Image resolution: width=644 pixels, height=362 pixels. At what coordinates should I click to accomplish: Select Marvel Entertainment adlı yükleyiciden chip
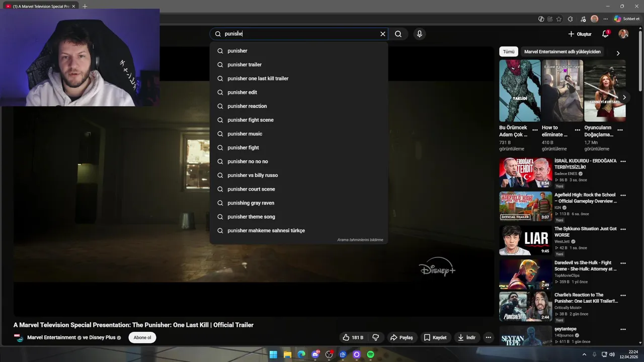pyautogui.click(x=562, y=52)
